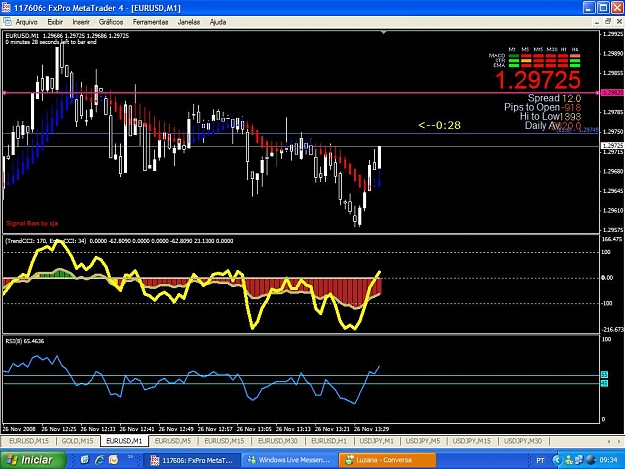This screenshot has width=625, height=469.
Task: Click the H4 EMA signal bar
Action: pyautogui.click(x=575, y=65)
